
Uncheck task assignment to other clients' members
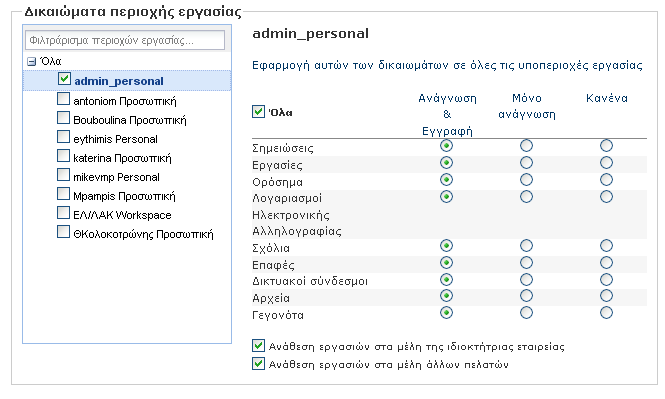pyautogui.click(x=258, y=364)
